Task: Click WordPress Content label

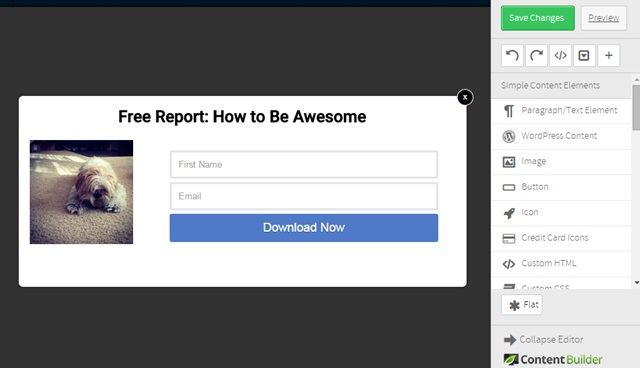Action: click(x=559, y=135)
